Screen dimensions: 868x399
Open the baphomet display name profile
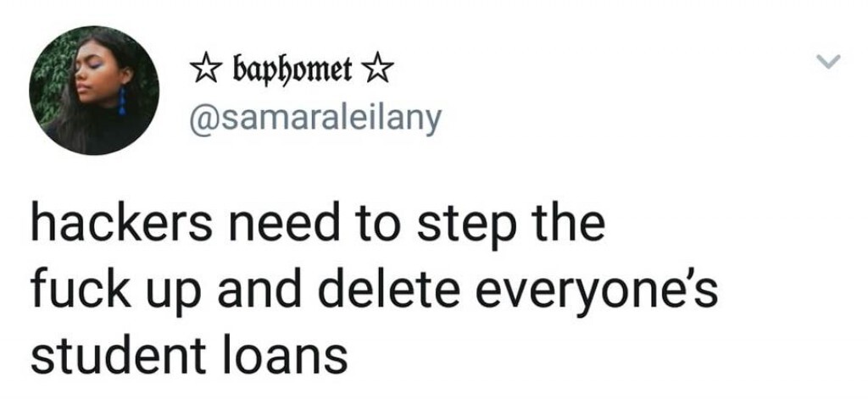pos(292,70)
